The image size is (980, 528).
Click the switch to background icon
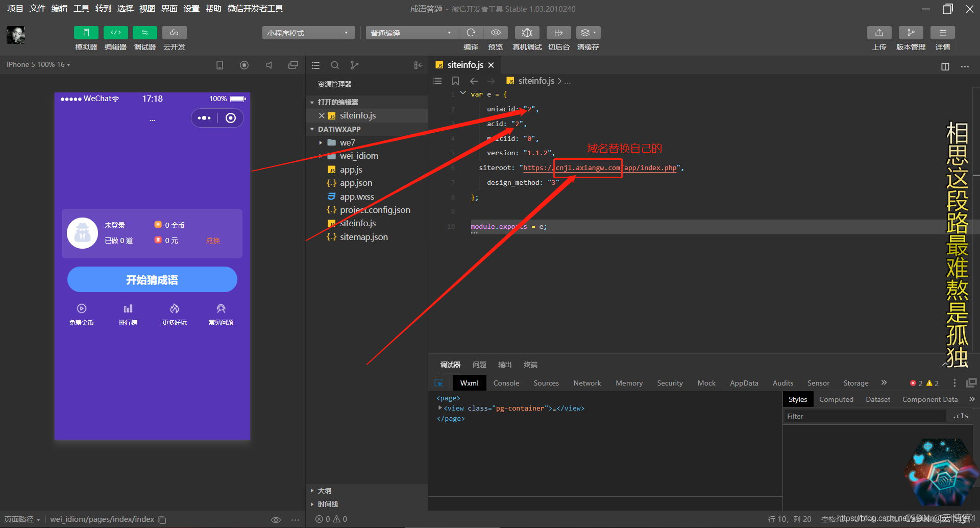558,33
